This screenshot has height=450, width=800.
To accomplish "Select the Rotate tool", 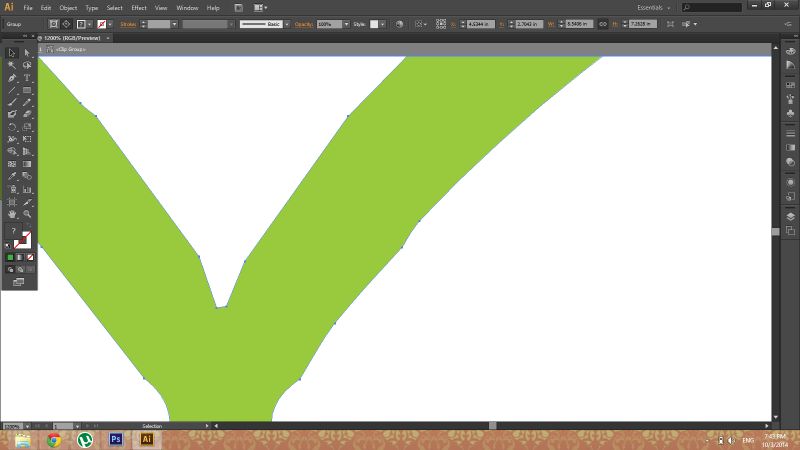I will pyautogui.click(x=12, y=127).
